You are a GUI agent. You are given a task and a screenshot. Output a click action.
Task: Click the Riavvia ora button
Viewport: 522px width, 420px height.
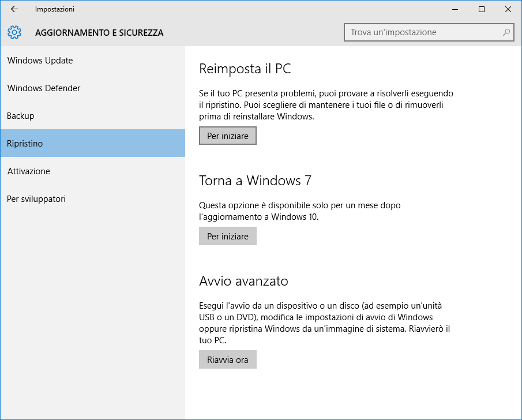coord(228,359)
